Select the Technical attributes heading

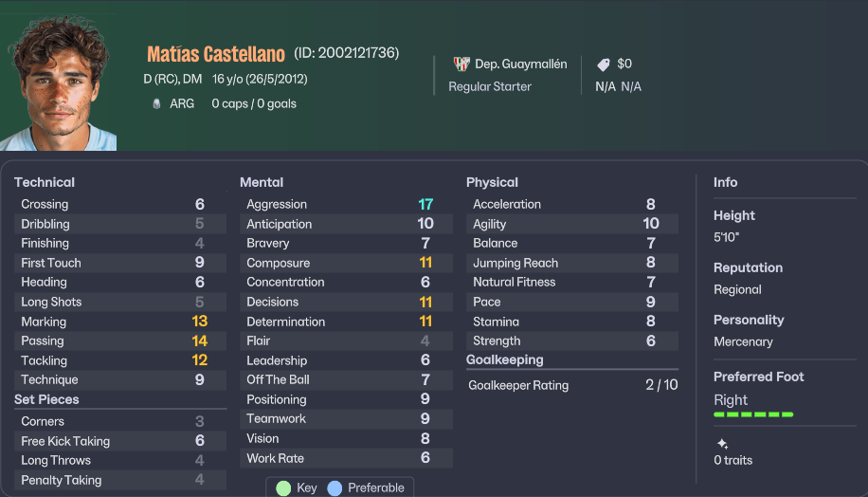pos(45,182)
